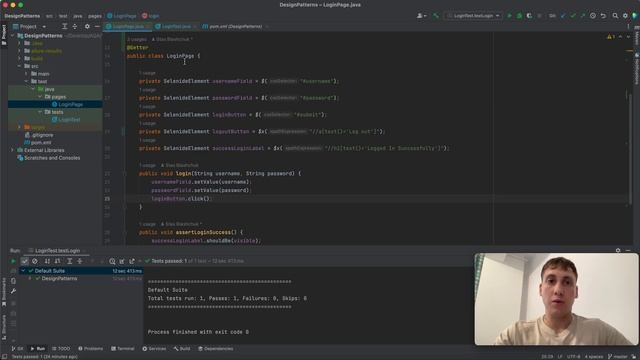Open the Services tool window
The width and height of the screenshot is (640, 360).
pos(154,349)
